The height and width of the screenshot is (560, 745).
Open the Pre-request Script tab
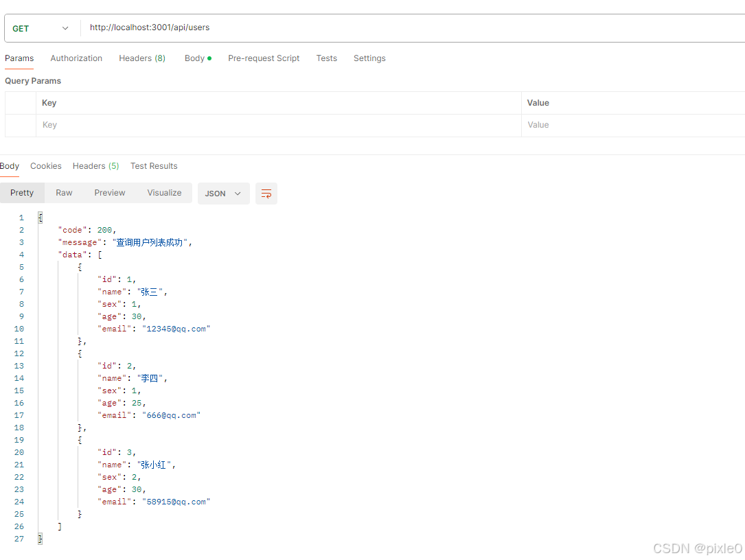coord(264,58)
